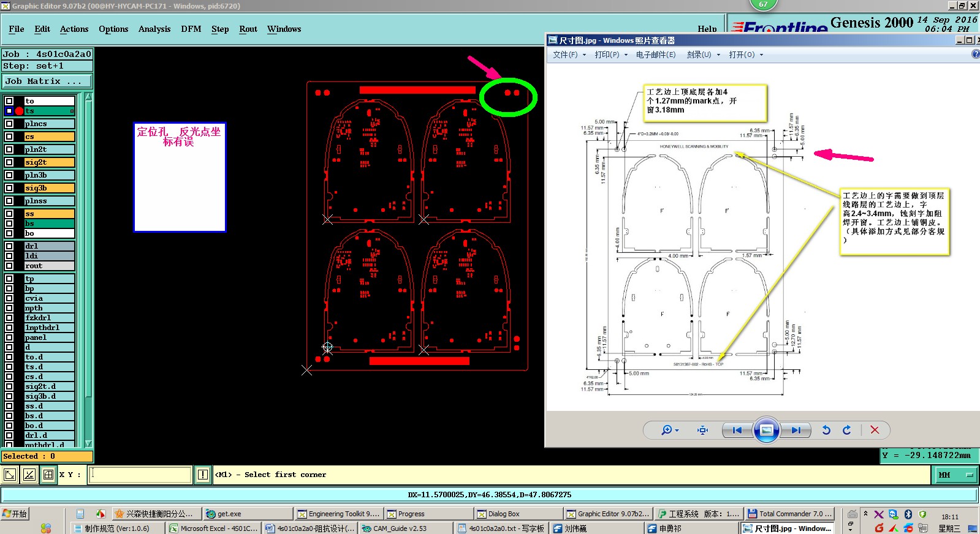Click the orange-colored cs layer name
The image size is (980, 534).
49,137
